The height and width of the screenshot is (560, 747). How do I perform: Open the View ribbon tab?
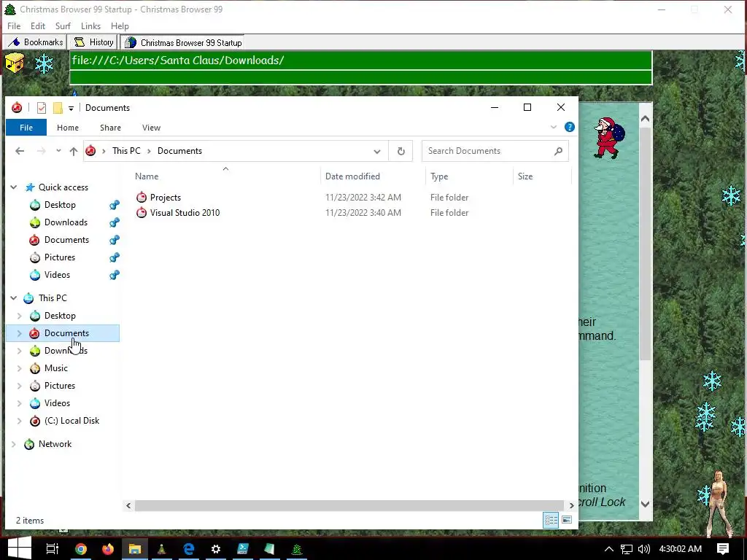(151, 128)
